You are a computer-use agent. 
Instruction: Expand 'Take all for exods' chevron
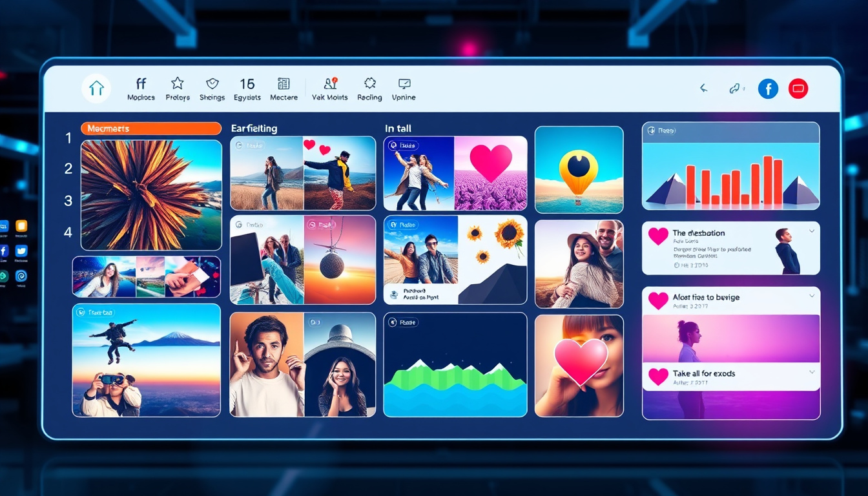pyautogui.click(x=811, y=371)
